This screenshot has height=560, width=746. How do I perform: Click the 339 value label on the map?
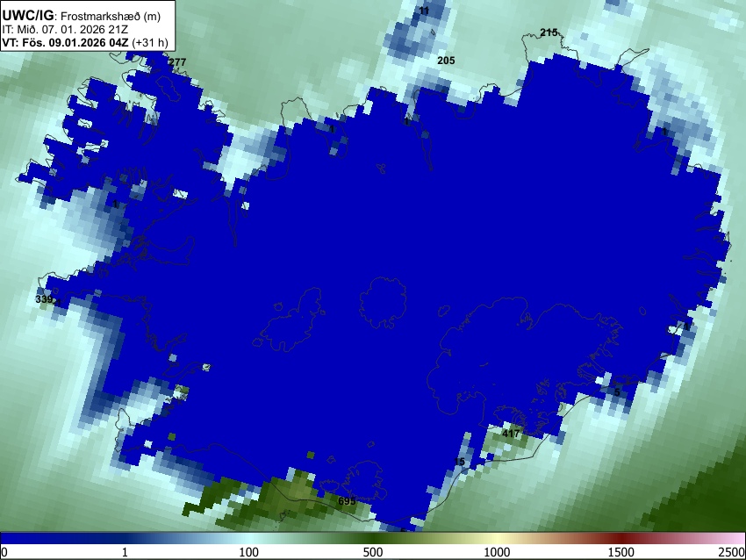tap(44, 299)
